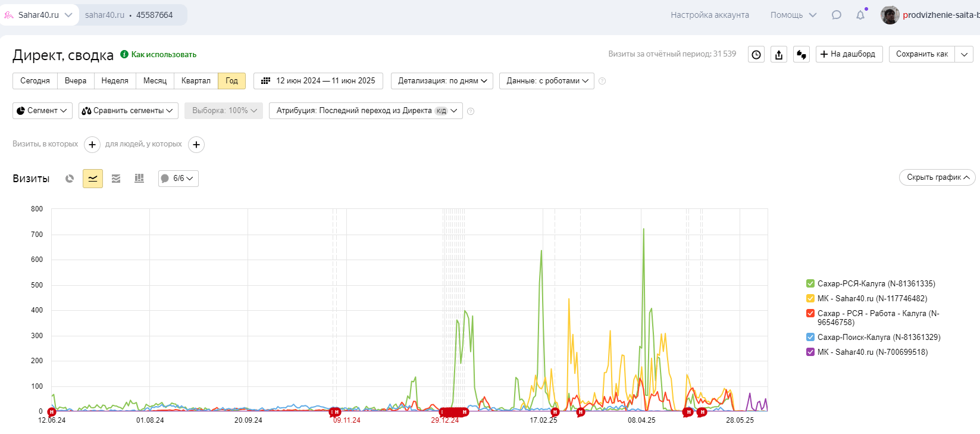Open the notifications bell
This screenshot has height=434, width=980.
[860, 15]
